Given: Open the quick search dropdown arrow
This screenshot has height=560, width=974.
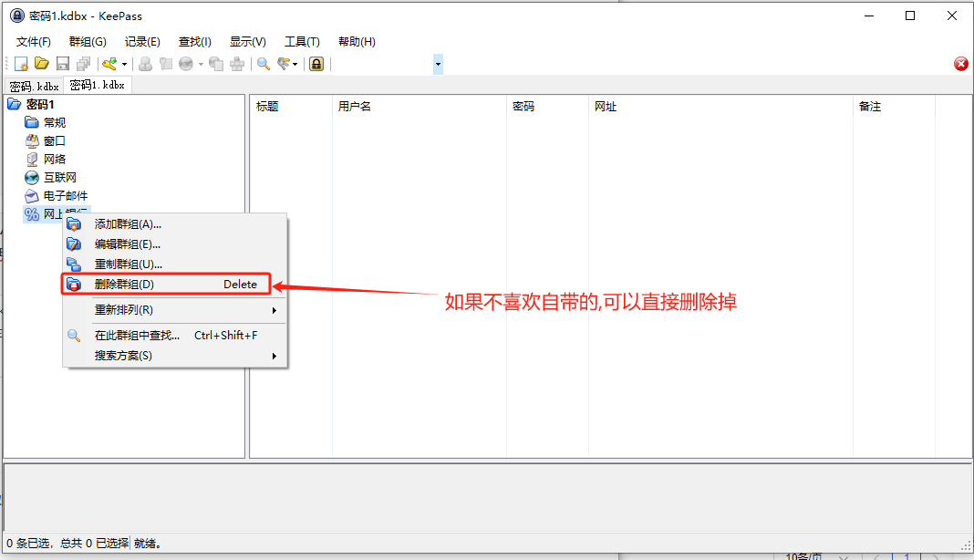Looking at the screenshot, I should point(438,64).
